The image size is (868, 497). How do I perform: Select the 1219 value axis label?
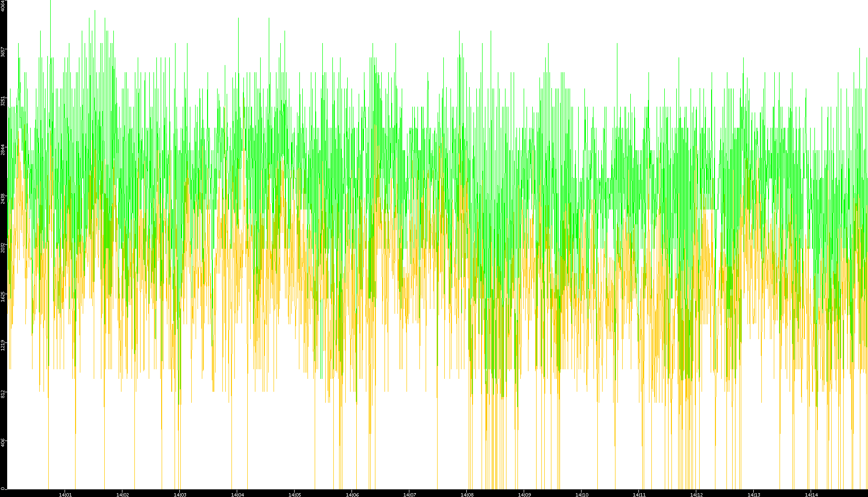(x=3, y=345)
